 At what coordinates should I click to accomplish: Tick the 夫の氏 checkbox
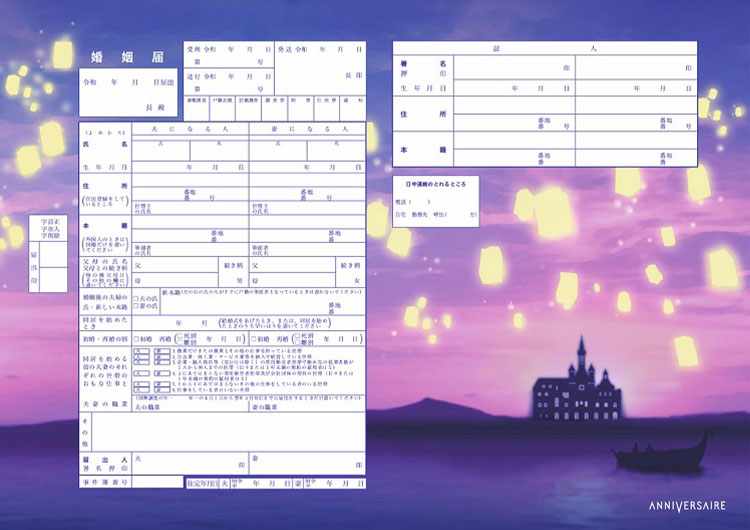(136, 298)
